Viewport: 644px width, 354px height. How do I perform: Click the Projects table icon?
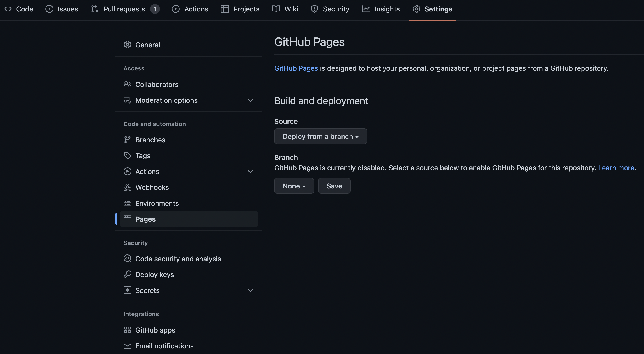point(225,9)
